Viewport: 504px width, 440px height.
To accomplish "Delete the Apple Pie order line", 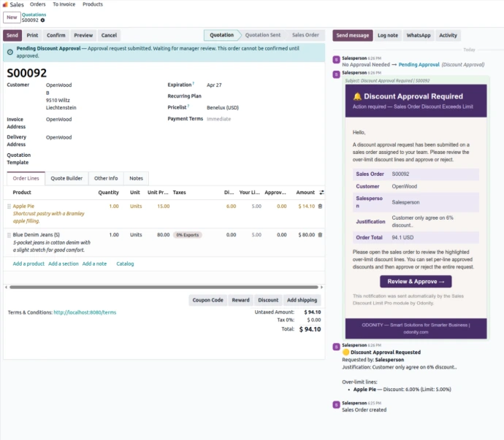I will tap(319, 207).
